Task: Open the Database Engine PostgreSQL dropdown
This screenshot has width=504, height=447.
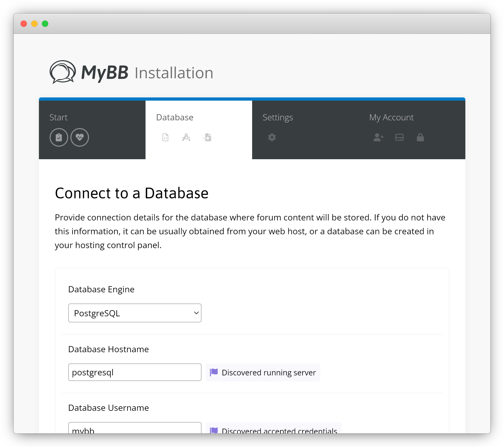Action: (x=135, y=313)
